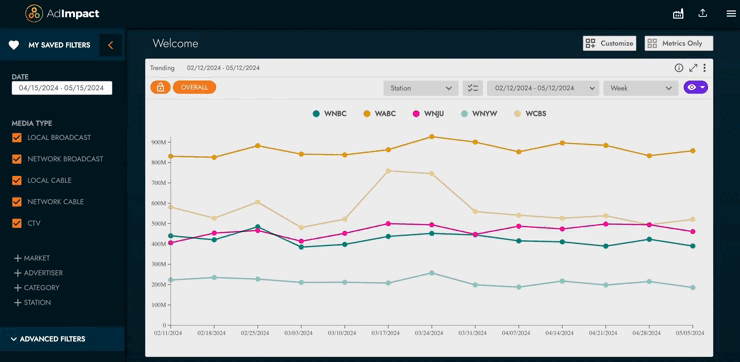Viewport: 740px width, 362px height.
Task: Open the Station dropdown
Action: tap(421, 88)
